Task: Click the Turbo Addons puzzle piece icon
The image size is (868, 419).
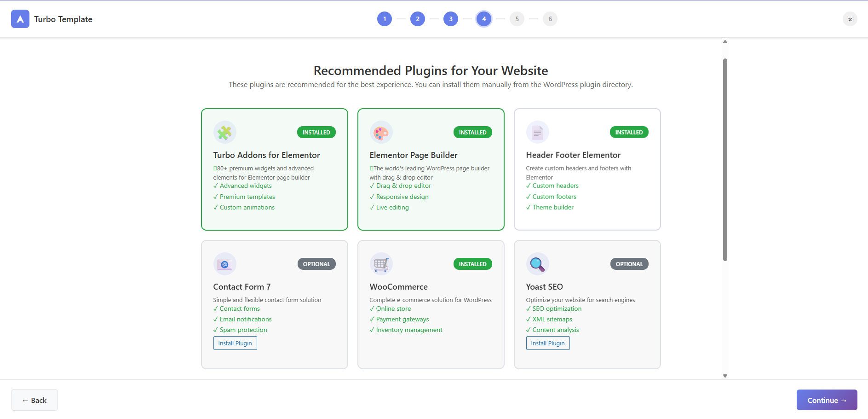Action: coord(225,132)
